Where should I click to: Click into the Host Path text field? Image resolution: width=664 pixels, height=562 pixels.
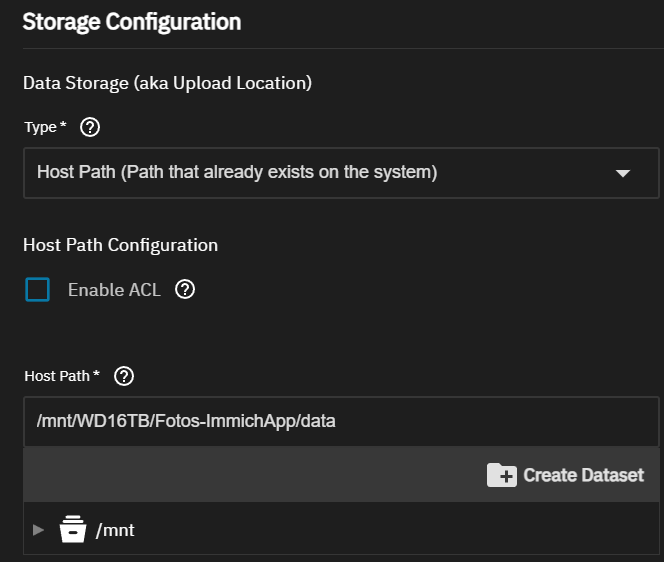[x=340, y=421]
